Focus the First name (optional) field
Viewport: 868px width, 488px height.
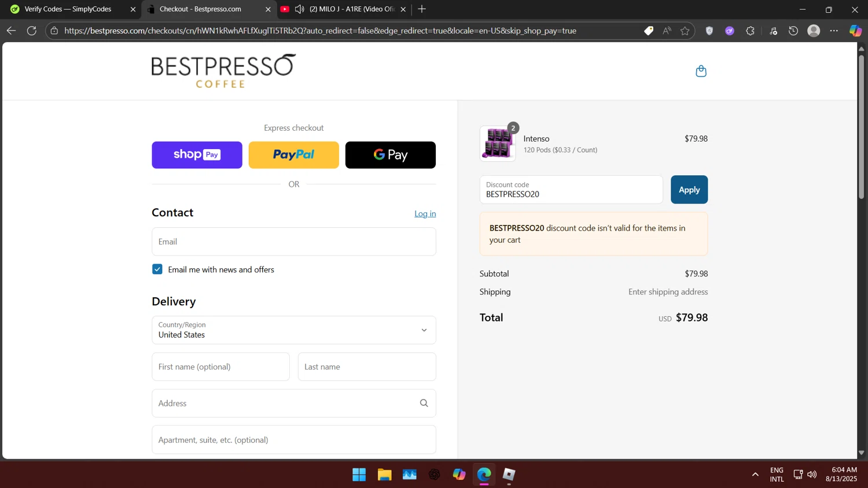(221, 367)
